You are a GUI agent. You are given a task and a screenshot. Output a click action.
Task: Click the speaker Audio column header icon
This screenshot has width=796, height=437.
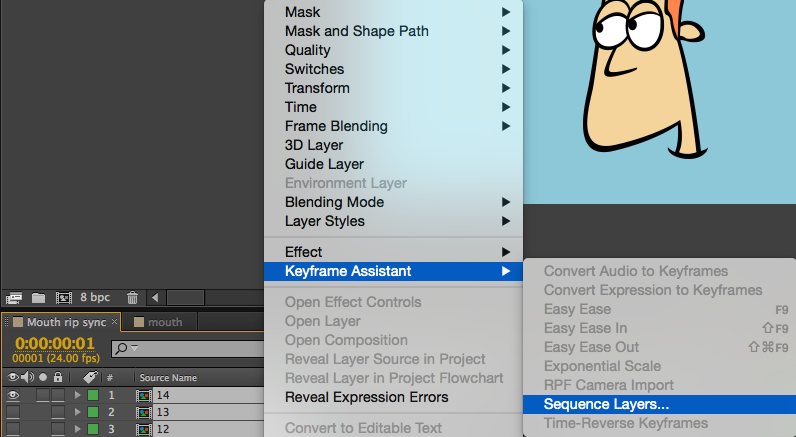point(27,377)
